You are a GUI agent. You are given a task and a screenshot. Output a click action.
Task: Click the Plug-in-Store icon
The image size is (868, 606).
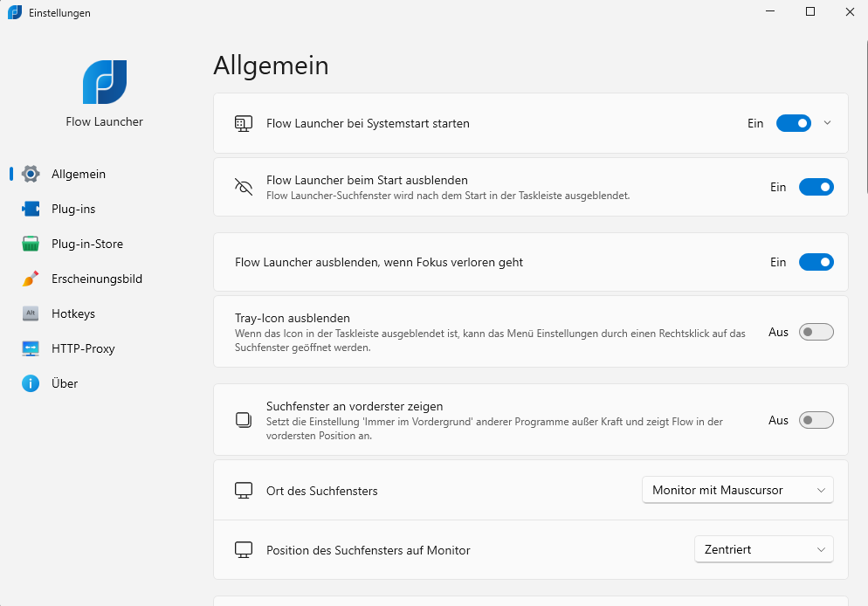(31, 244)
